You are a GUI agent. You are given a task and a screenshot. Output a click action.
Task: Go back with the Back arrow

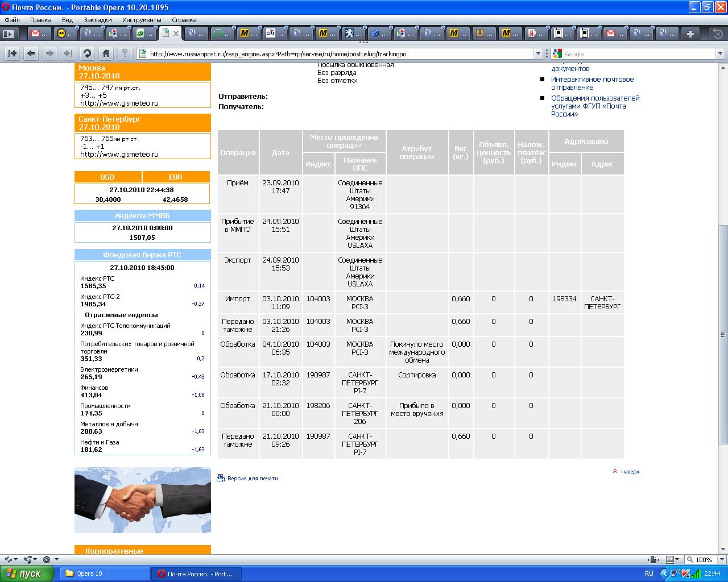pos(31,53)
